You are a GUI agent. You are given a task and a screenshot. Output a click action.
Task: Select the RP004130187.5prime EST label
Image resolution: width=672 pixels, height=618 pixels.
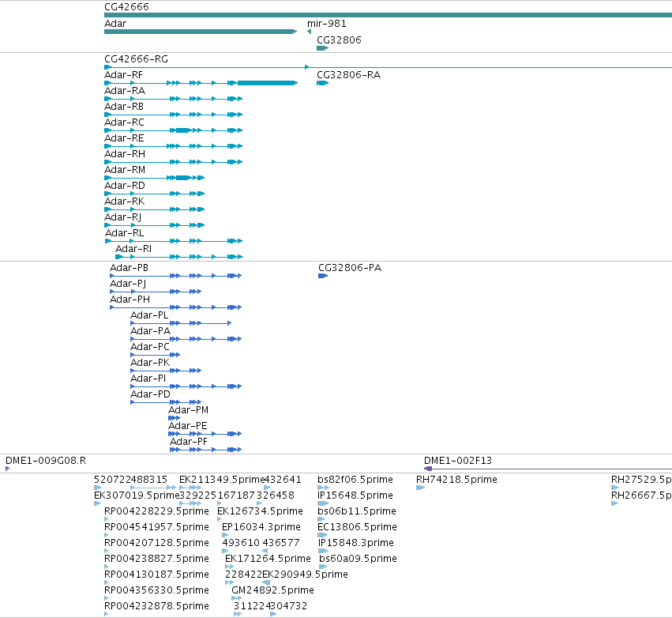pyautogui.click(x=156, y=575)
